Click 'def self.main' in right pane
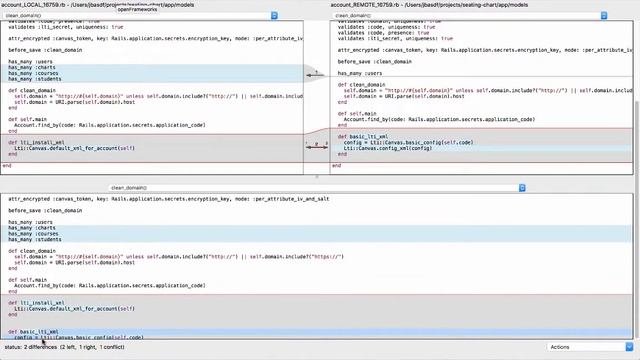The height and width of the screenshot is (360, 640). click(x=357, y=113)
